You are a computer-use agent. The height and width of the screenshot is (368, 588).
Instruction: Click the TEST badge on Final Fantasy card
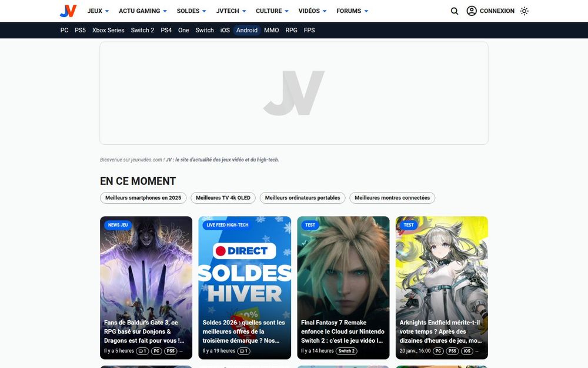point(310,225)
